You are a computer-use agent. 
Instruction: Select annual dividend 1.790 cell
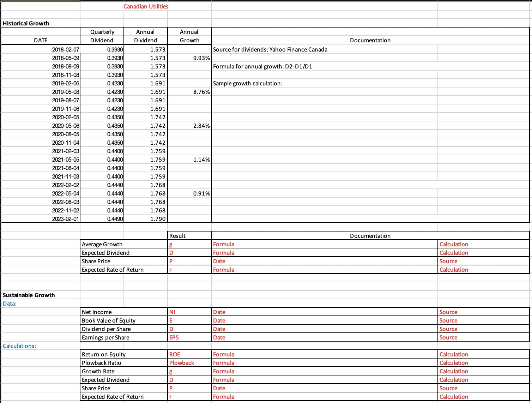(146, 219)
